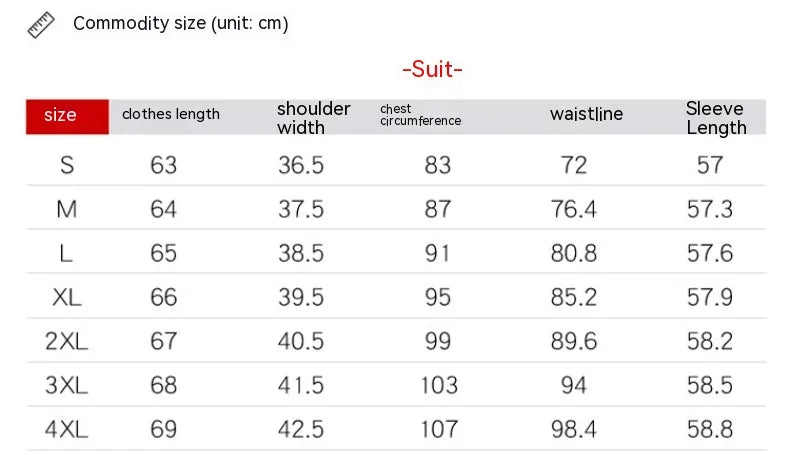Select the S size row label
Viewport: 786px width, 455px height.
[x=67, y=164]
